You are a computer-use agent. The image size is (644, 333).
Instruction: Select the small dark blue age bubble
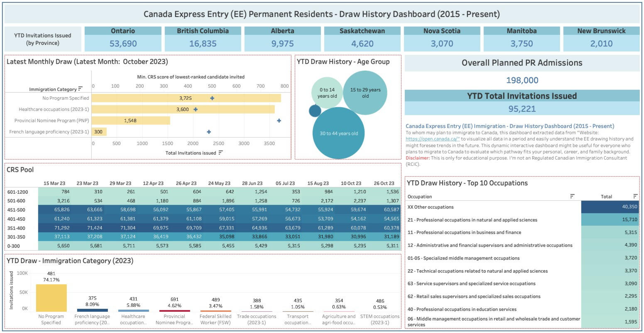315,111
